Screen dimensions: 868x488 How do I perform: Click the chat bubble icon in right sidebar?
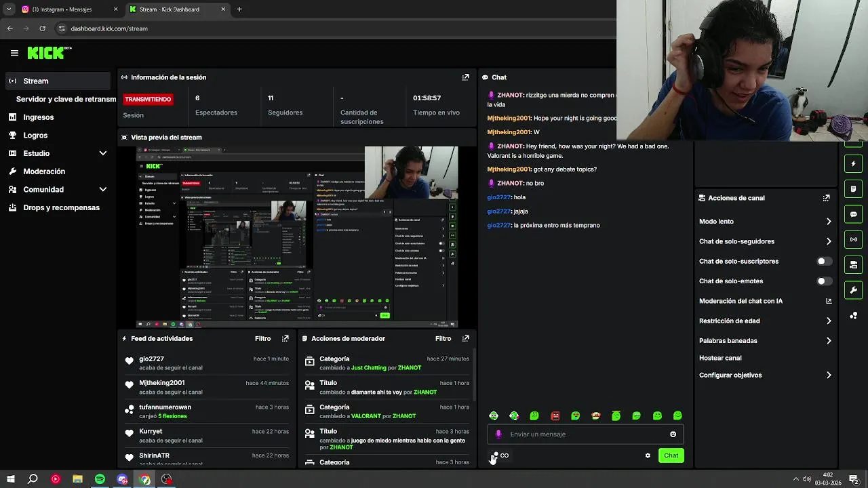(854, 214)
